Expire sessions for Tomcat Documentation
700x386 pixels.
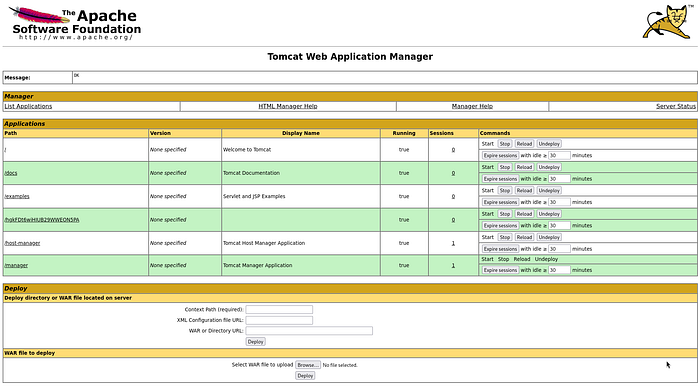click(x=500, y=178)
